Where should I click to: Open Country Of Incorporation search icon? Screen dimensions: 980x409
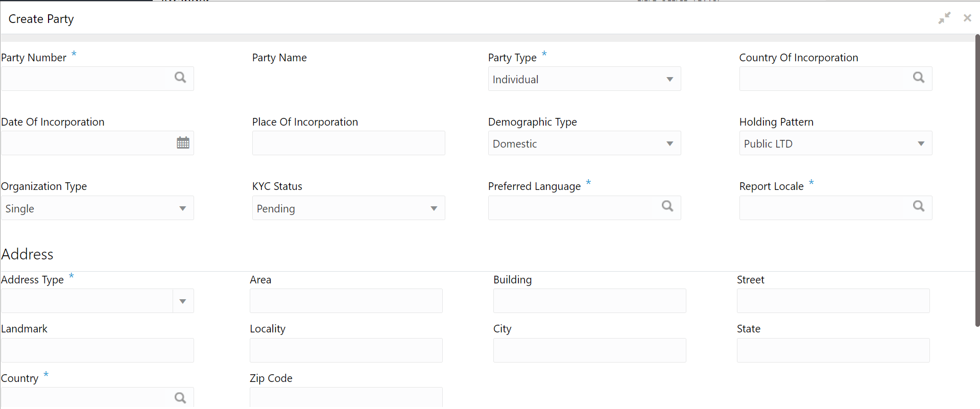coord(919,78)
